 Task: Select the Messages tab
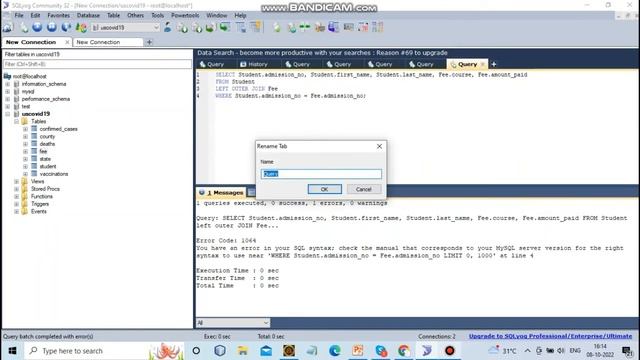click(222, 193)
